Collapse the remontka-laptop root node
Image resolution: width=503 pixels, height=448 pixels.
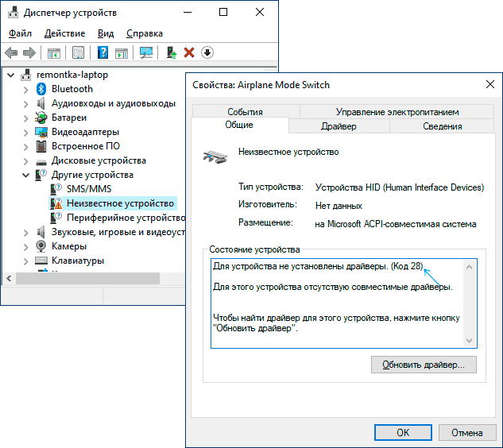[11, 75]
